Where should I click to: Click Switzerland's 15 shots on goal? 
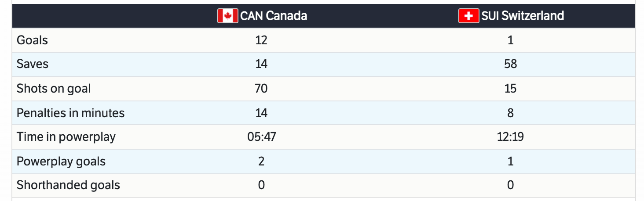[x=510, y=89]
